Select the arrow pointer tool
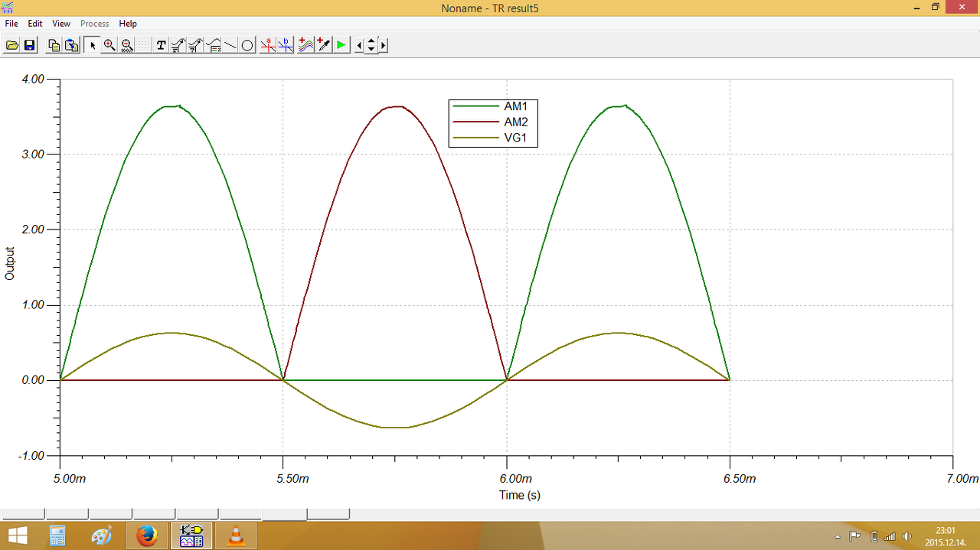980x550 pixels. pos(92,45)
